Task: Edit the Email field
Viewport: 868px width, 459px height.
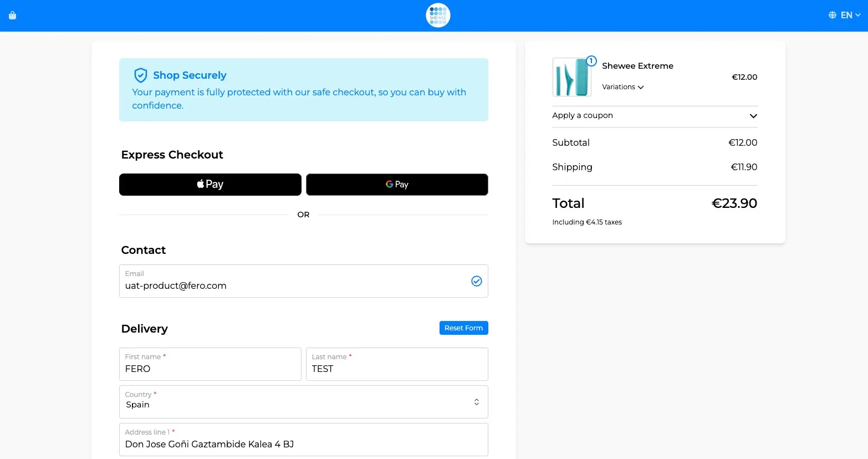Action: (x=304, y=281)
